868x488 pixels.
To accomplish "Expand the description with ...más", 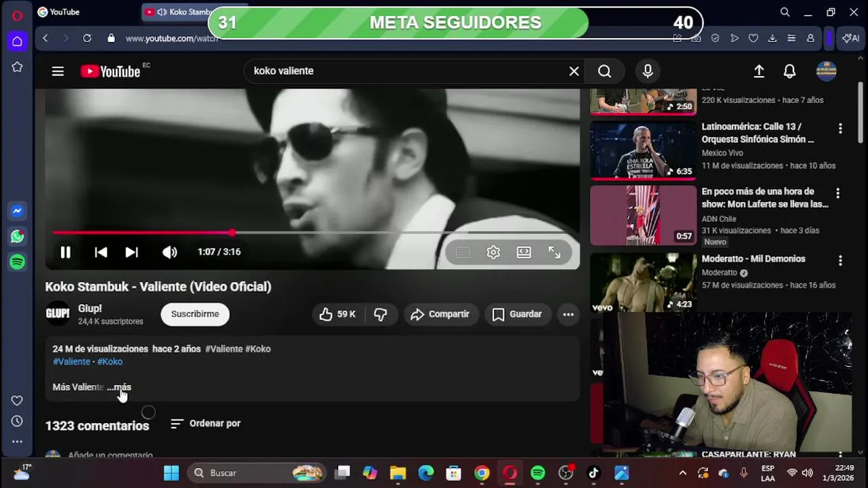I will click(x=119, y=387).
